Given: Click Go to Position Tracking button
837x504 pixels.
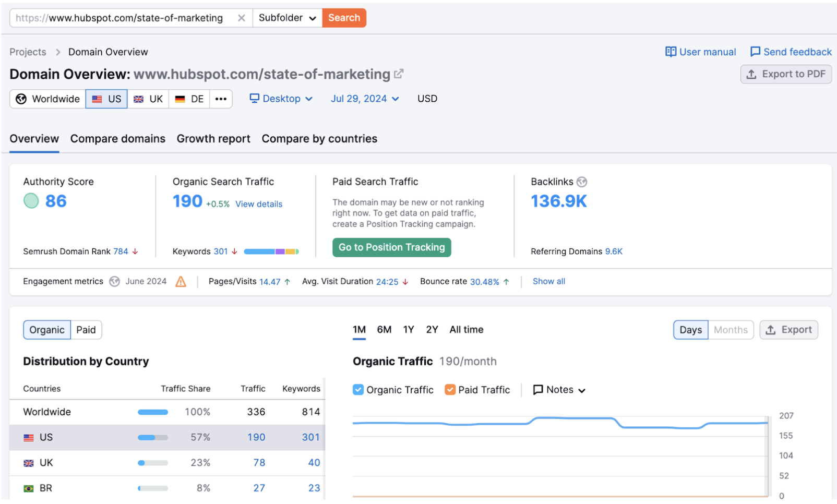Looking at the screenshot, I should [392, 247].
